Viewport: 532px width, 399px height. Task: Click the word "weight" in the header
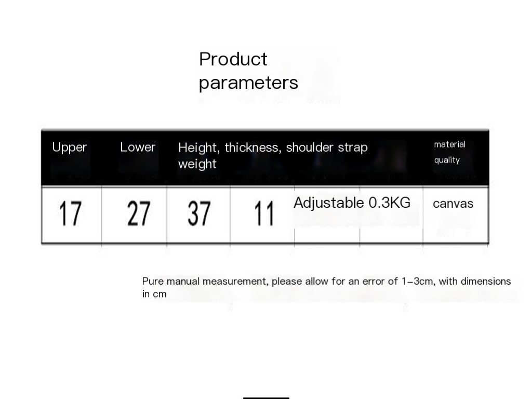click(197, 164)
